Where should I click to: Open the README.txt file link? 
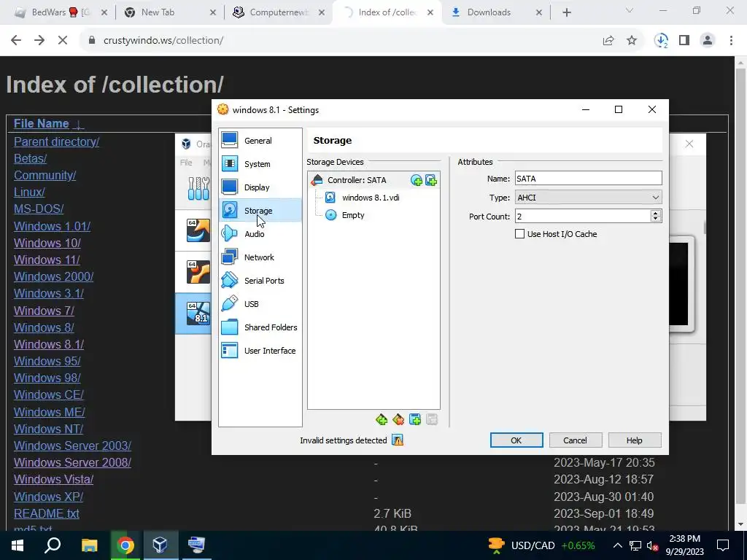[46, 514]
